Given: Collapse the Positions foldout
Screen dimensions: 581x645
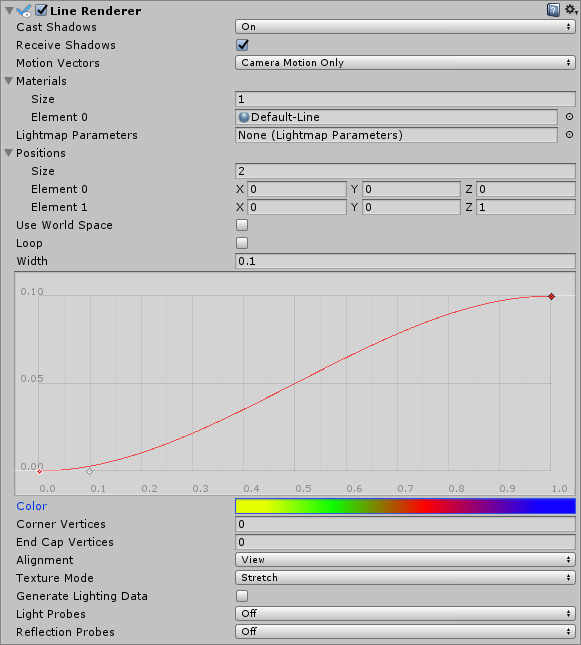Looking at the screenshot, I should tap(9, 153).
